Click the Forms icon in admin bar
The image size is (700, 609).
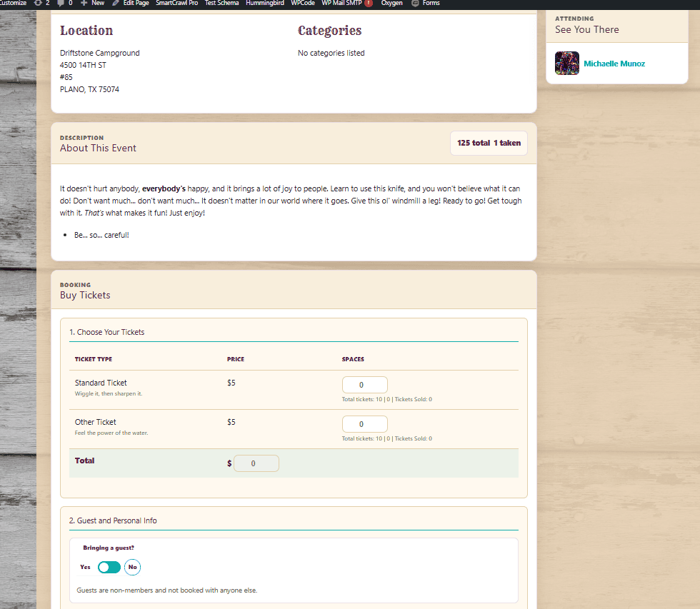[415, 3]
